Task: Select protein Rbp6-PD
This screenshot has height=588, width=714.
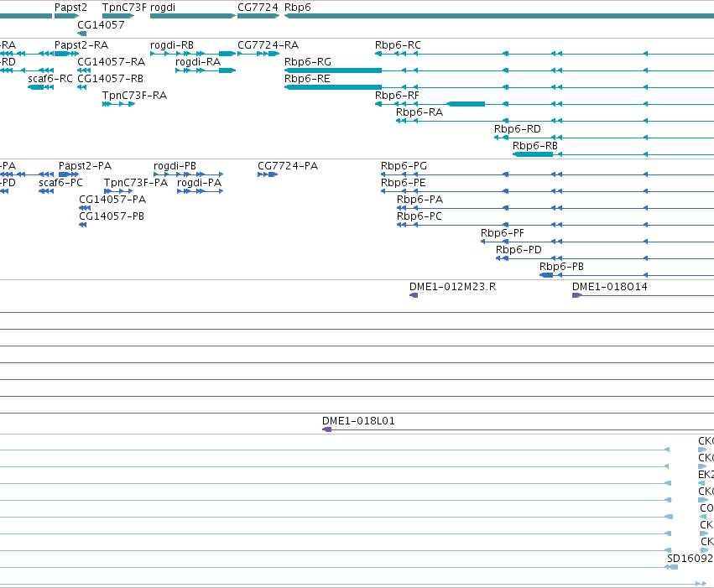Action: 519,249
